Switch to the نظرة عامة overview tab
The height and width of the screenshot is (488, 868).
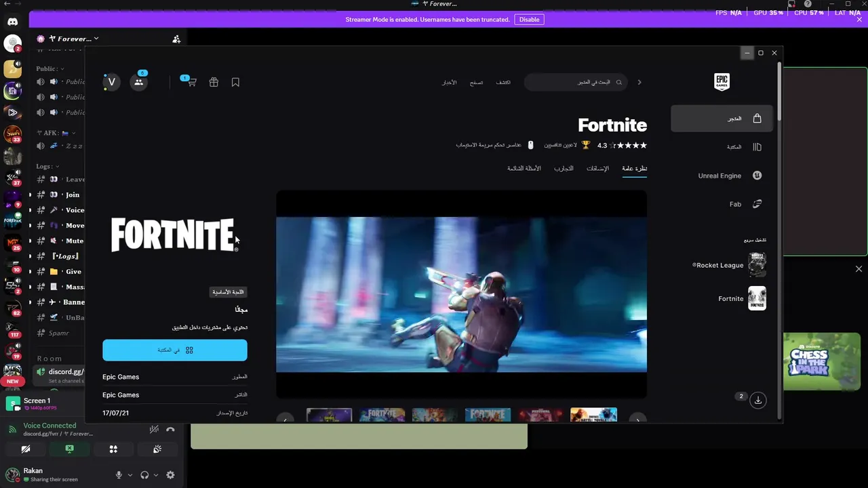click(634, 168)
